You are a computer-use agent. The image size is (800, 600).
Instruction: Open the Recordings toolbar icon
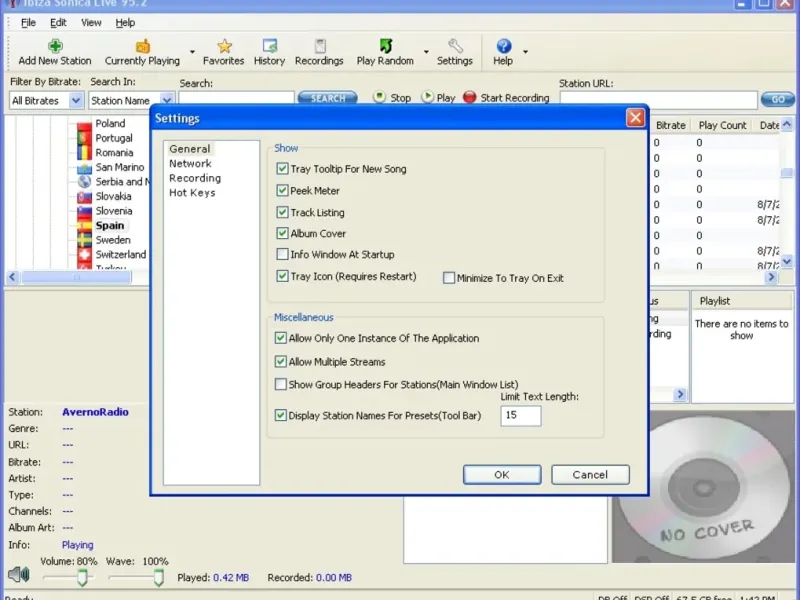pos(320,46)
